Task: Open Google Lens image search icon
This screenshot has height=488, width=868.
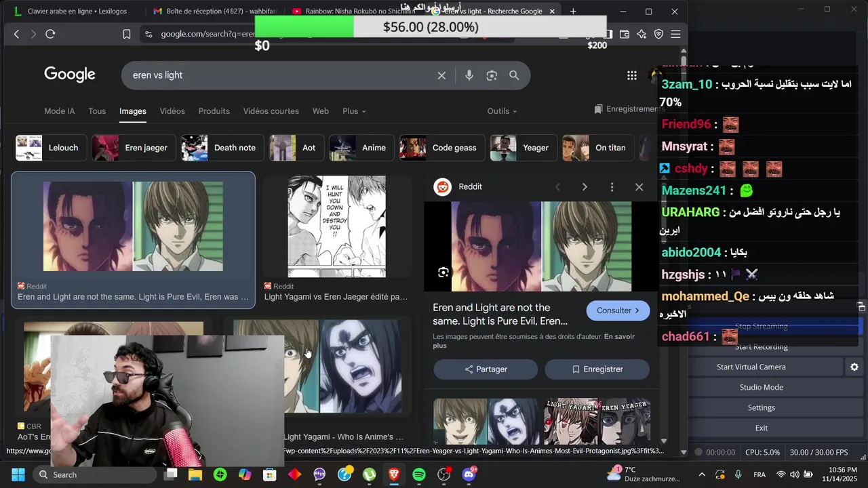Action: tap(492, 75)
